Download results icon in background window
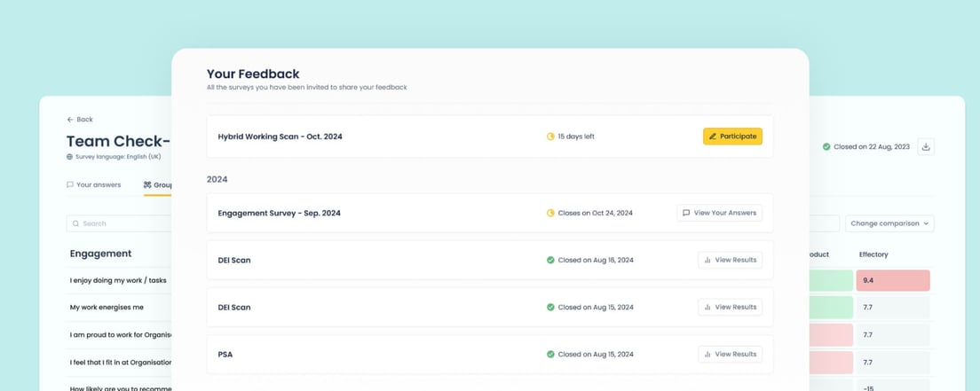The width and height of the screenshot is (980, 391). click(926, 147)
